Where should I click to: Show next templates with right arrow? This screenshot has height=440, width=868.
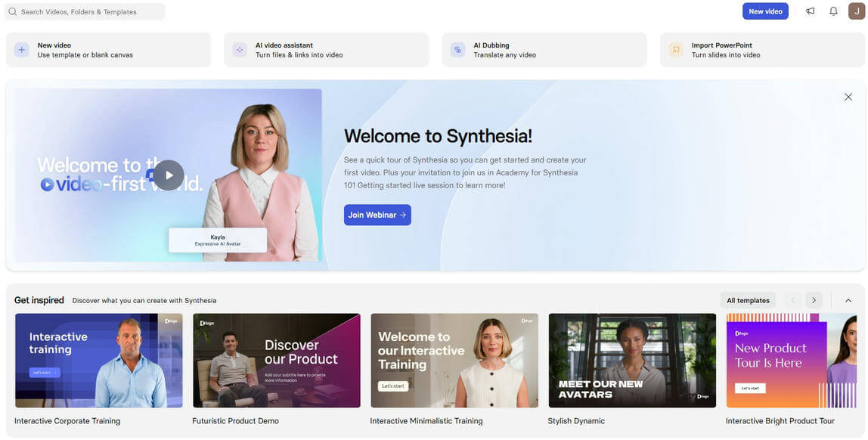814,300
